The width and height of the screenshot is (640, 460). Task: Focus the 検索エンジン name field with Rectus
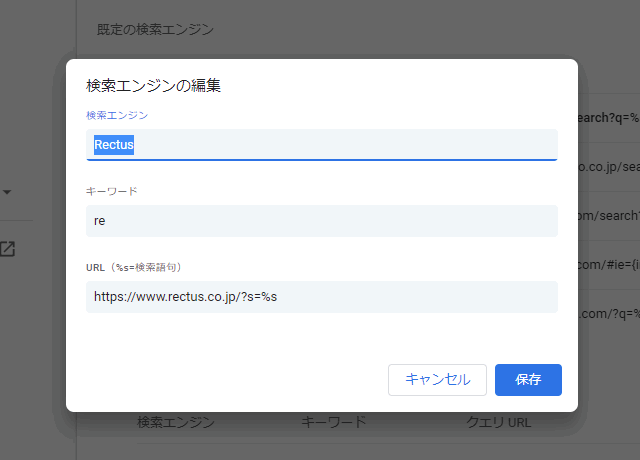[322, 144]
